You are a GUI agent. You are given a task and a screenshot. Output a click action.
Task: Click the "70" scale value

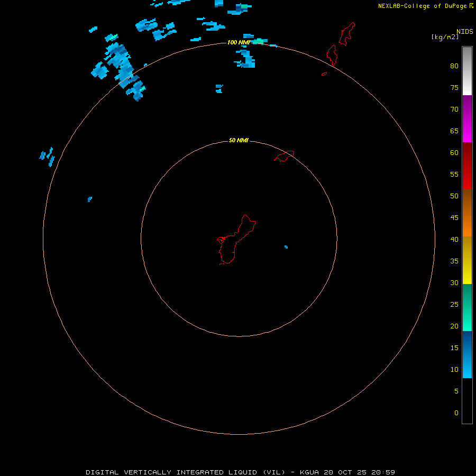[454, 109]
